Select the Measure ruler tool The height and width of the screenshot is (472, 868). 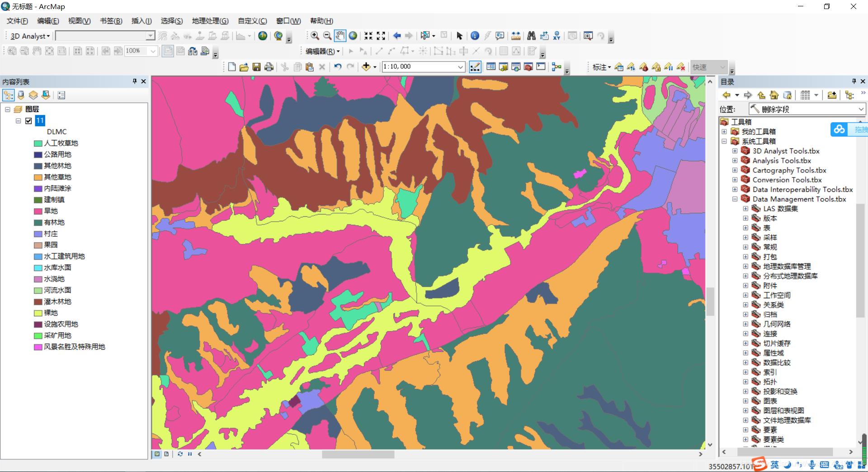pyautogui.click(x=516, y=36)
